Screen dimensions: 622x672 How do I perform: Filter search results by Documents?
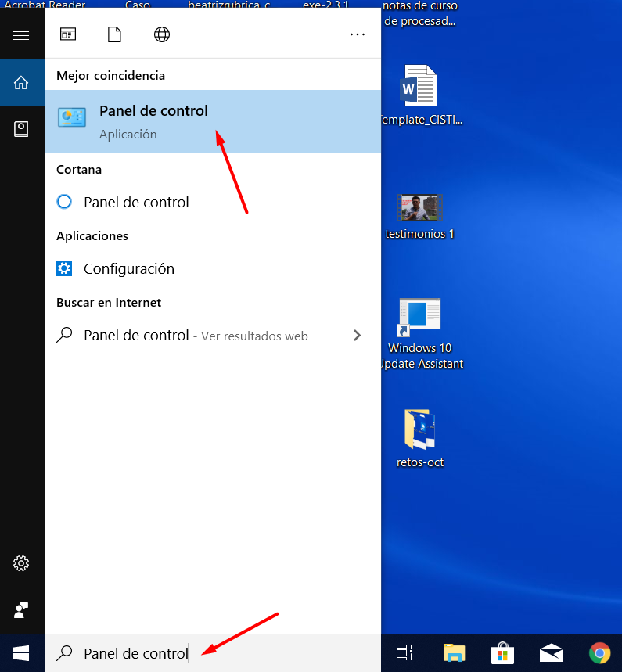click(x=114, y=34)
